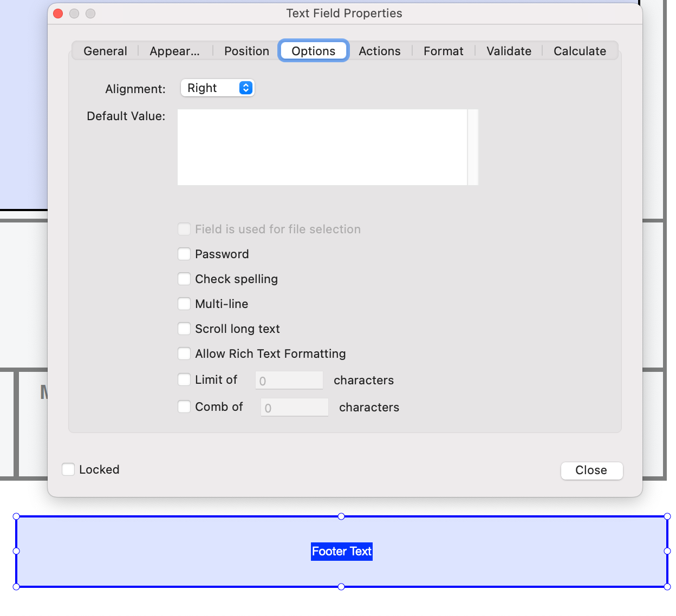Turn on Multi-line text

[x=184, y=304]
